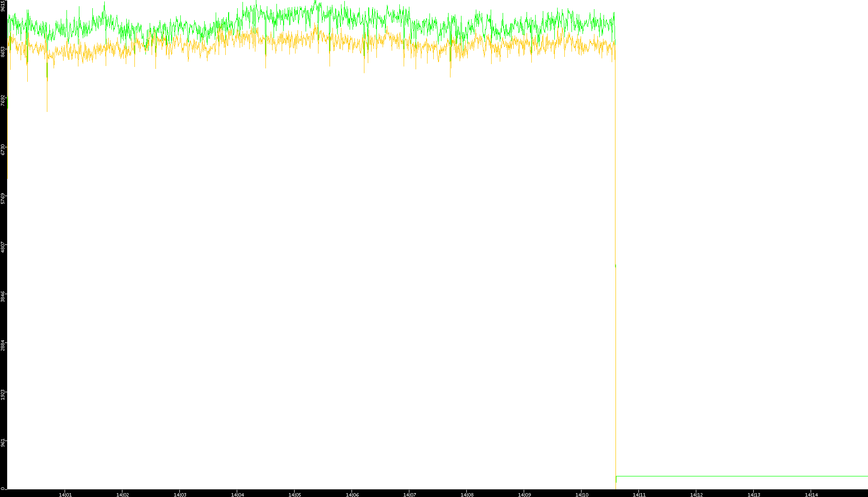Click the 0 origin label on vertical axis

coord(3,488)
